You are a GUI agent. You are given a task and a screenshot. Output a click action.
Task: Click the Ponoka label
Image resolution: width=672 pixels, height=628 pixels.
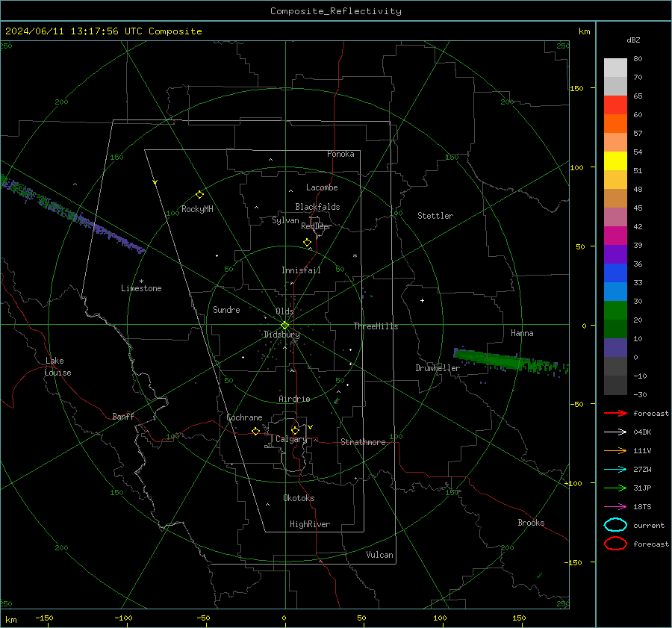pos(340,154)
